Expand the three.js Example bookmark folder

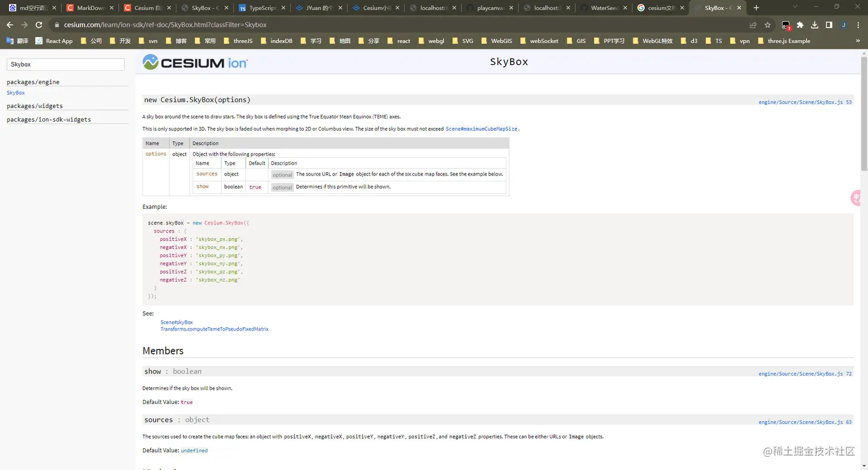[x=784, y=41]
